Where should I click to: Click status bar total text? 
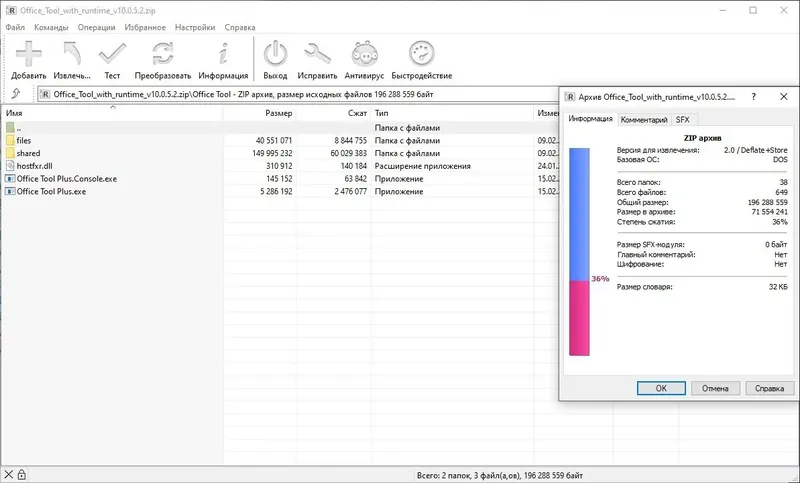[499, 475]
